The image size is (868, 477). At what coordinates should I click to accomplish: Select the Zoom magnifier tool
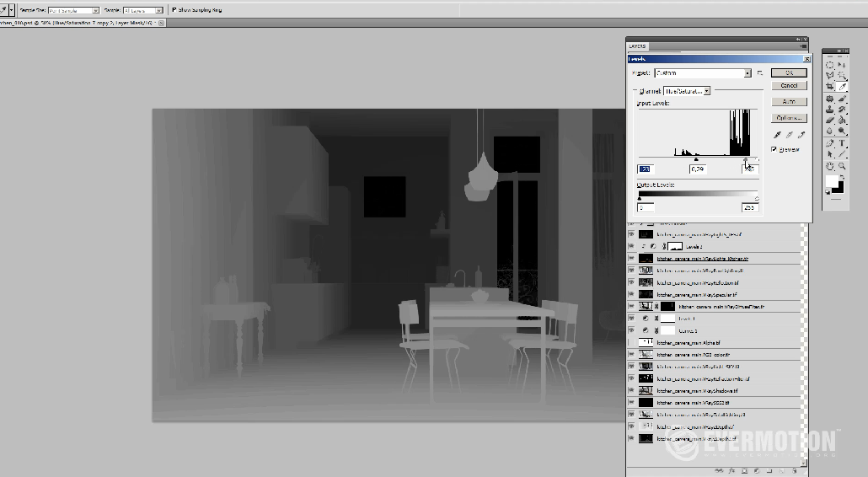842,165
